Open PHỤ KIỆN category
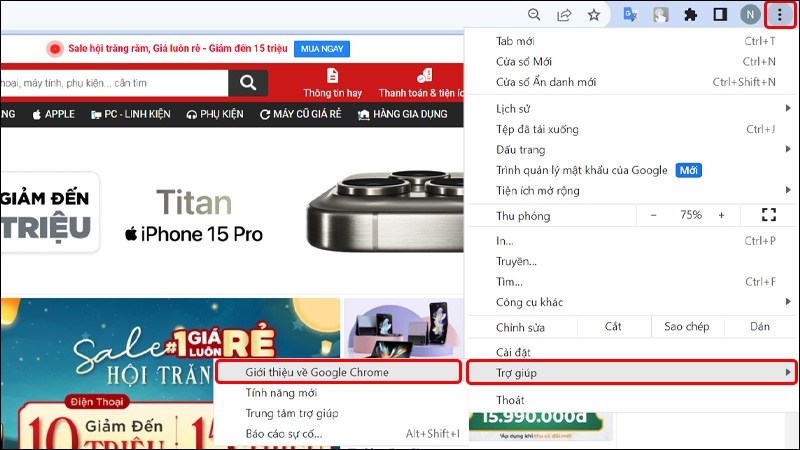800x450 pixels. coord(215,114)
